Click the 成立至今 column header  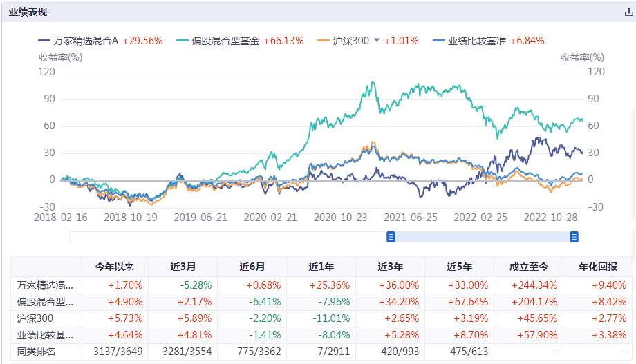coord(528,267)
